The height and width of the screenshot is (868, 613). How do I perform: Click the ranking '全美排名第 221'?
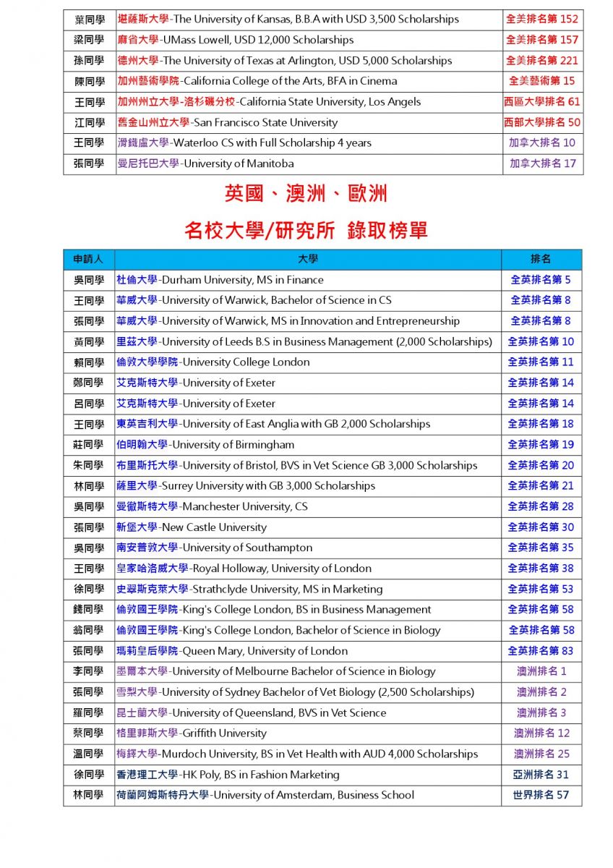click(542, 61)
